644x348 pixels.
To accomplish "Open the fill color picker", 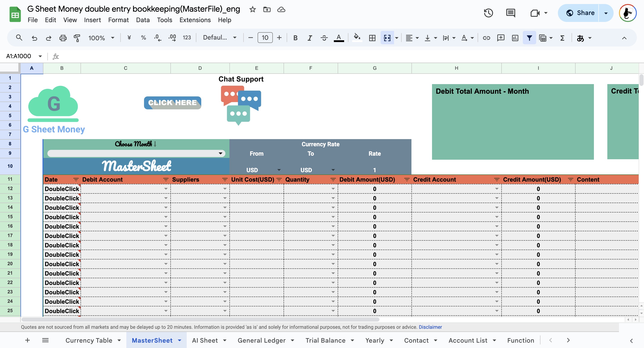I will coord(357,38).
